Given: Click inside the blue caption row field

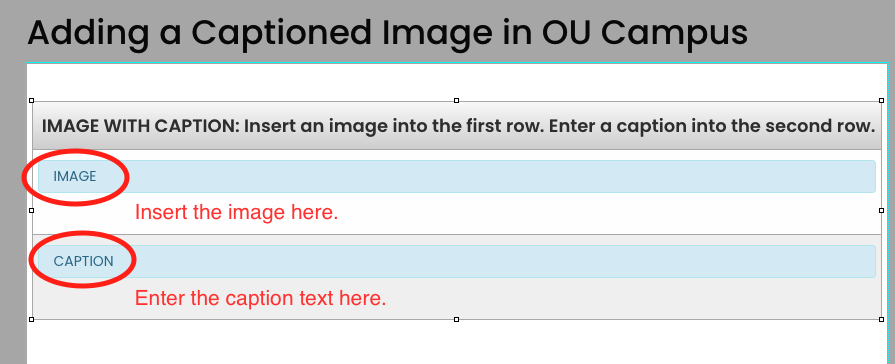Looking at the screenshot, I should (x=457, y=261).
